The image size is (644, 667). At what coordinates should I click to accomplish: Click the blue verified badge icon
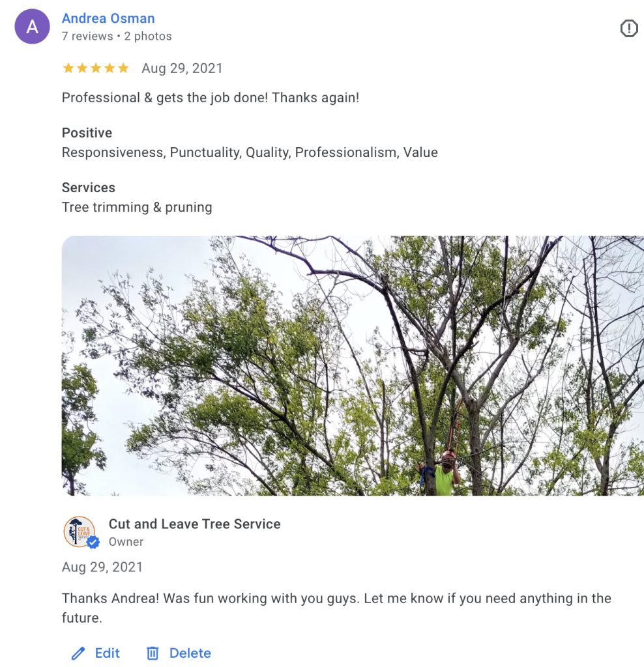(x=93, y=543)
